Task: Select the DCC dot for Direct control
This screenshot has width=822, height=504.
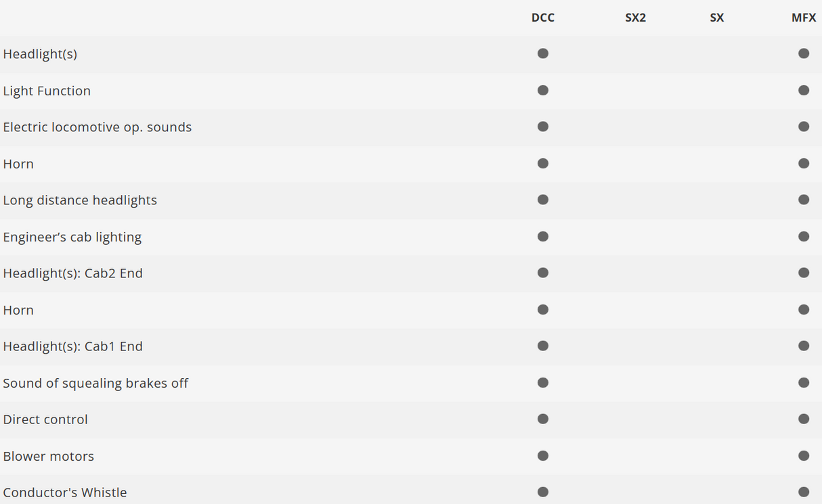Action: 543,419
